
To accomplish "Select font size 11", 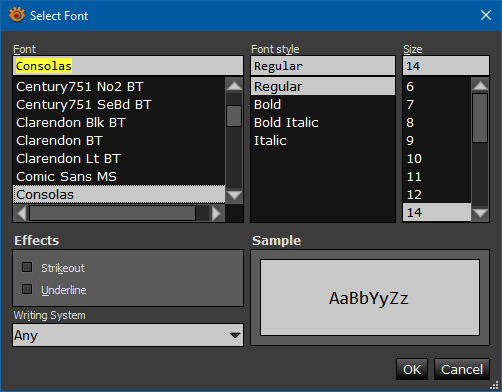I will 437,177.
